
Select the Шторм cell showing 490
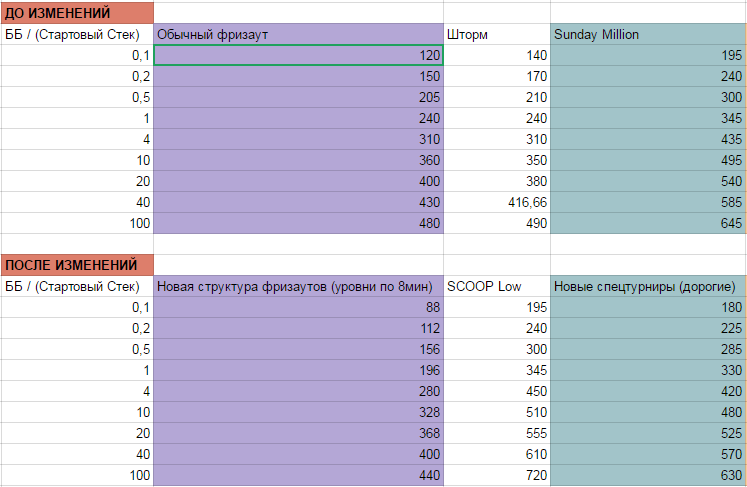click(496, 223)
